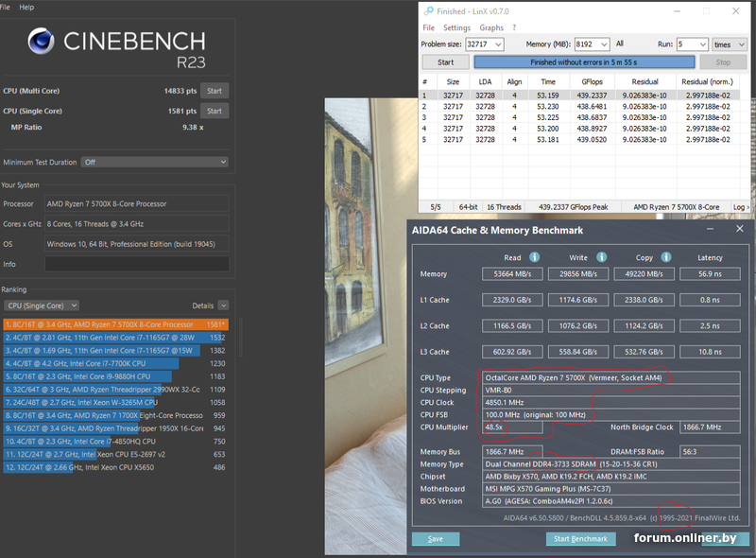Click Start Benchmark in AIDA64
This screenshot has width=756, height=558.
tap(582, 539)
